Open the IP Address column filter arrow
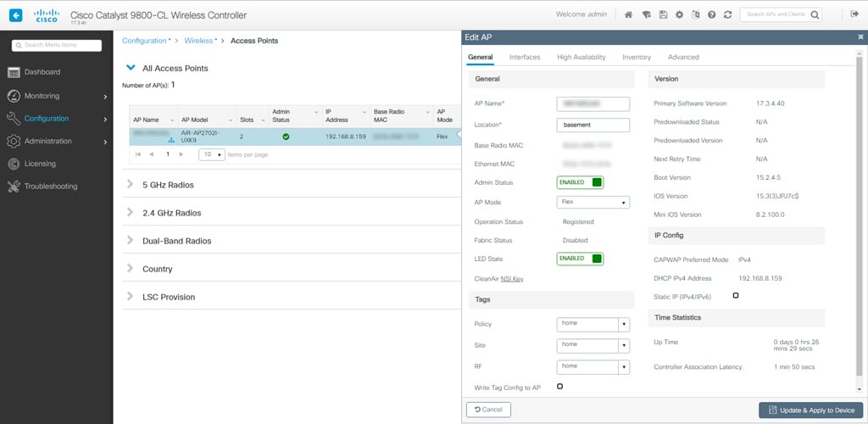This screenshot has width=868, height=424. [x=363, y=112]
